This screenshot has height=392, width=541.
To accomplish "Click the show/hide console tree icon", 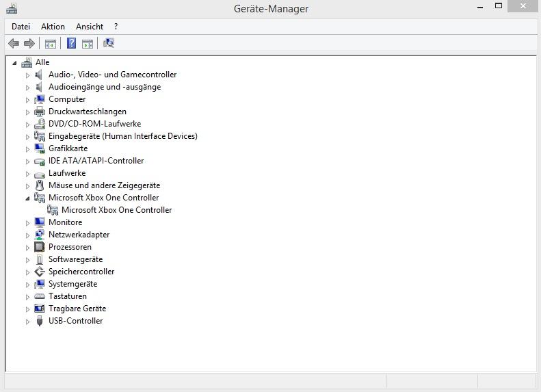I will (x=50, y=44).
